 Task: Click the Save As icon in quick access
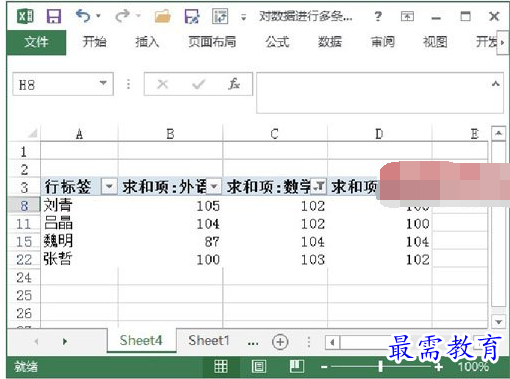point(192,16)
